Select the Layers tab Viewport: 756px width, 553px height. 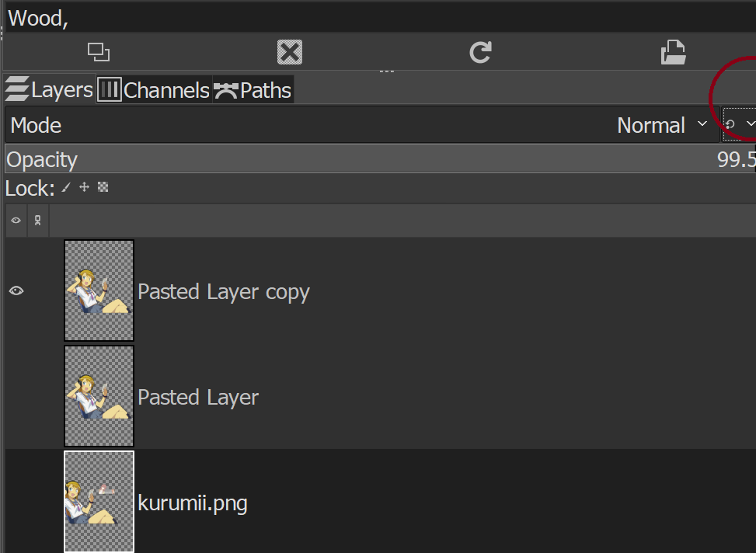49,90
